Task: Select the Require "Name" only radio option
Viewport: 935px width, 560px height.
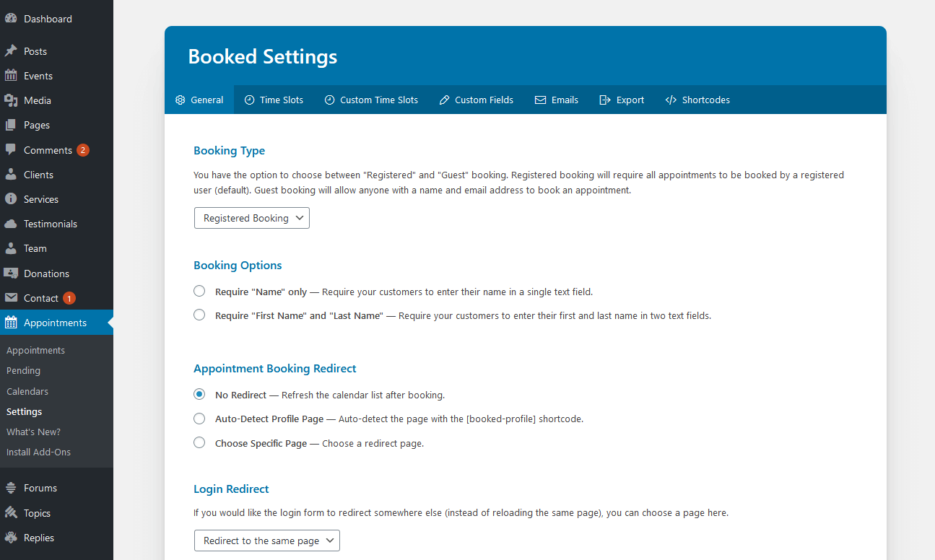Action: tap(199, 292)
